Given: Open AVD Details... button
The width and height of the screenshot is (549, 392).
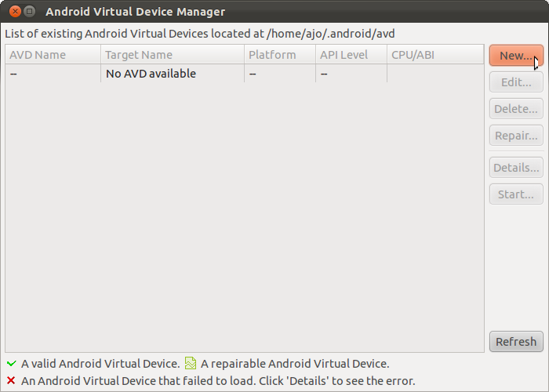Looking at the screenshot, I should [516, 167].
